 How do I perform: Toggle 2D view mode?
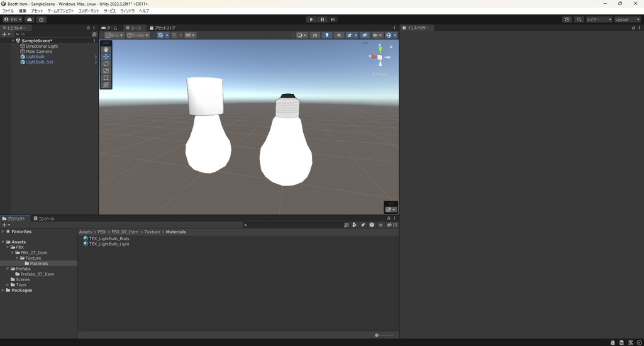315,35
